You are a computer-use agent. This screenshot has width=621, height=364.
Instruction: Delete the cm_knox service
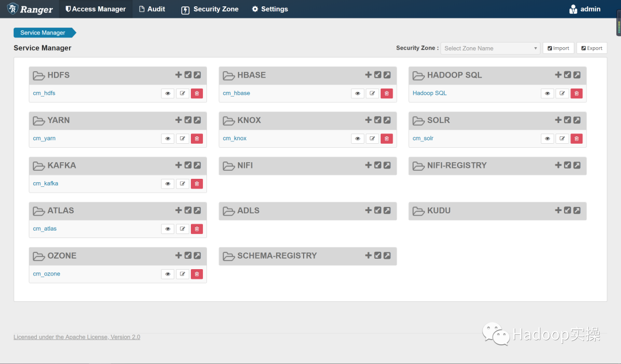(x=386, y=139)
